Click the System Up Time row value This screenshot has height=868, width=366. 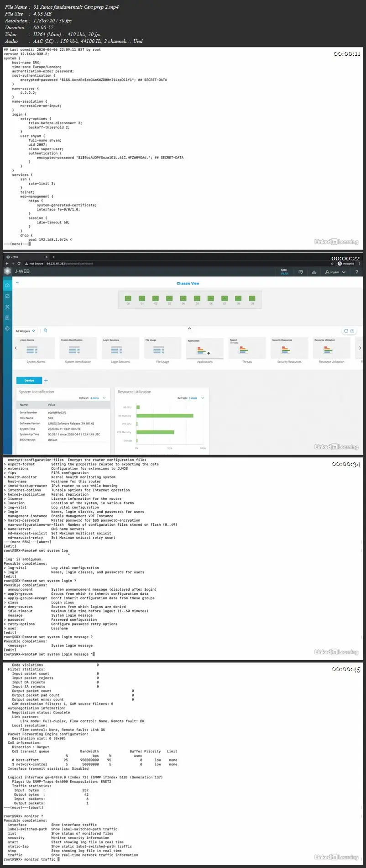(74, 434)
